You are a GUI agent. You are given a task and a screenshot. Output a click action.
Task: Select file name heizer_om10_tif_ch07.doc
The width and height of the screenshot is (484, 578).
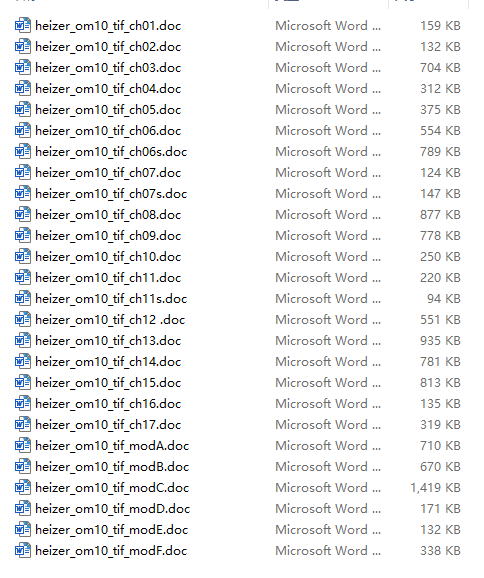(x=108, y=173)
